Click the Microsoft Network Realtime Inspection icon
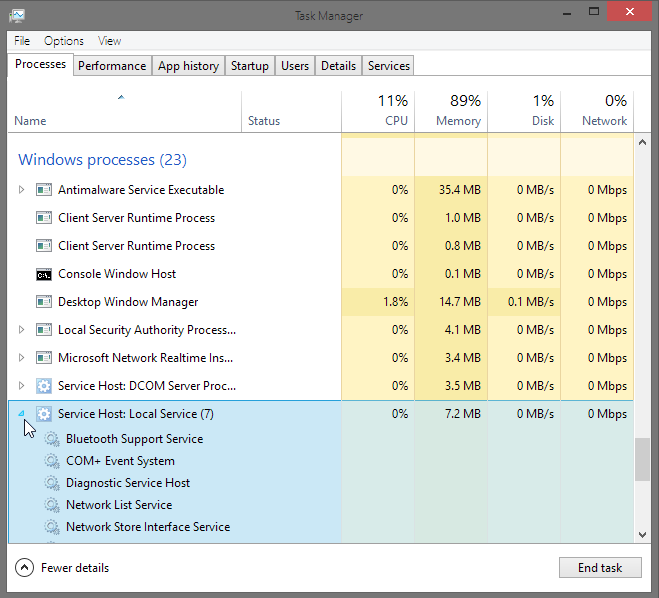 coord(44,358)
